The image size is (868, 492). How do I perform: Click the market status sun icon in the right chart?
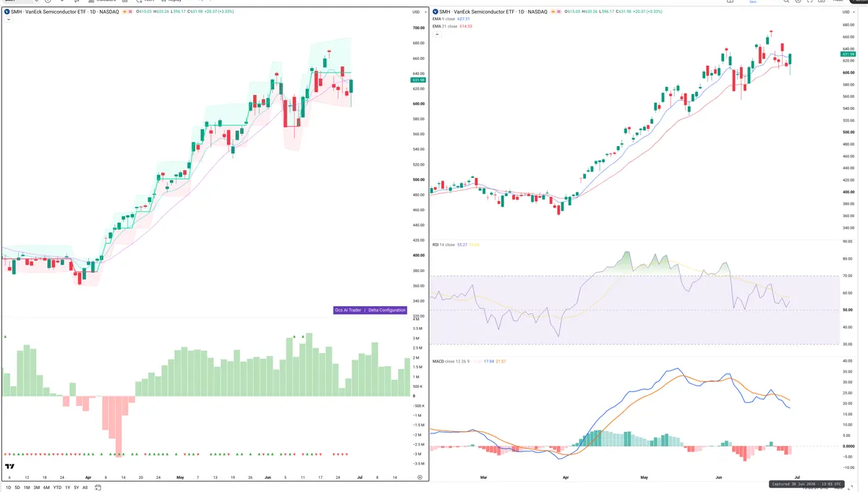(x=554, y=12)
